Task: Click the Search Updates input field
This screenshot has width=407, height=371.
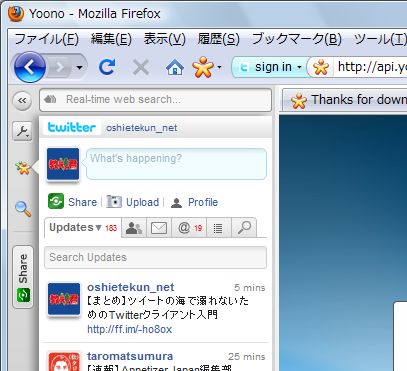Action: (x=155, y=257)
